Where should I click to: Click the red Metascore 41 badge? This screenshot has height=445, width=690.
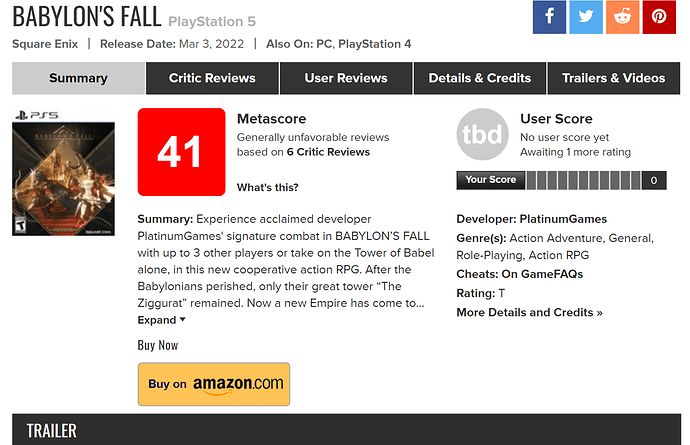181,152
